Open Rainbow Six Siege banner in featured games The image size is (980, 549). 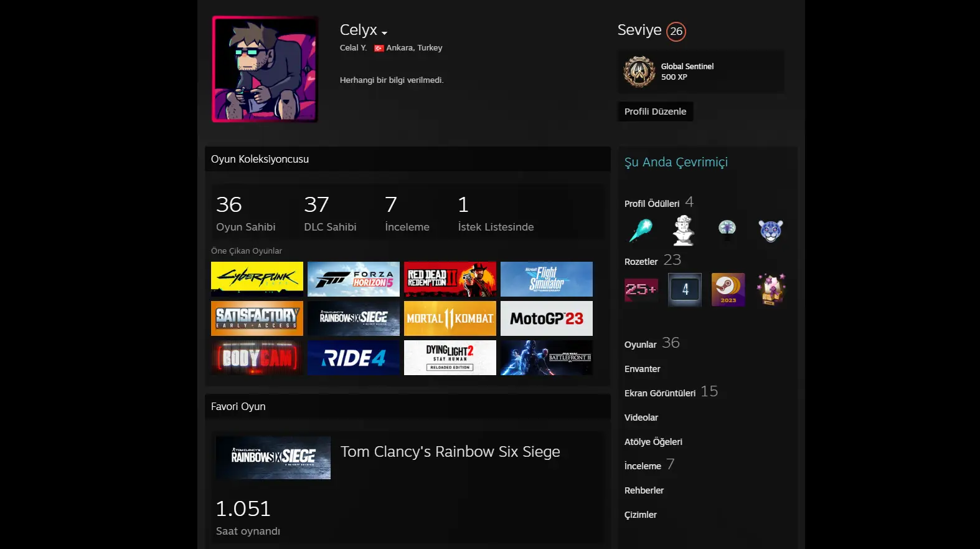[354, 318]
